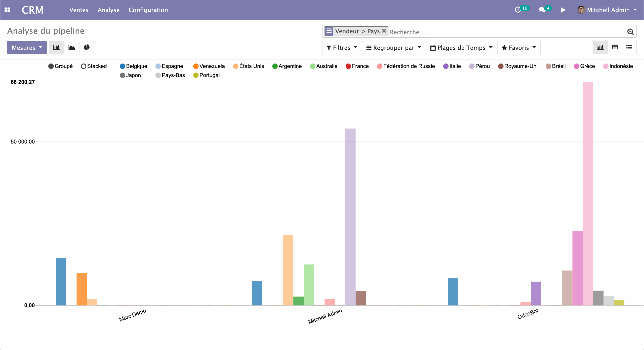Image resolution: width=644 pixels, height=350 pixels.
Task: Switch to line chart type
Action: [x=72, y=47]
